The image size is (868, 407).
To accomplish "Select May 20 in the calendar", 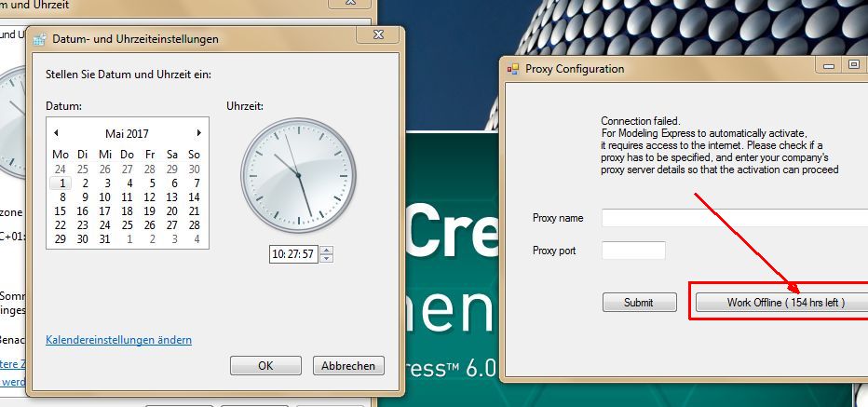I will pos(172,211).
